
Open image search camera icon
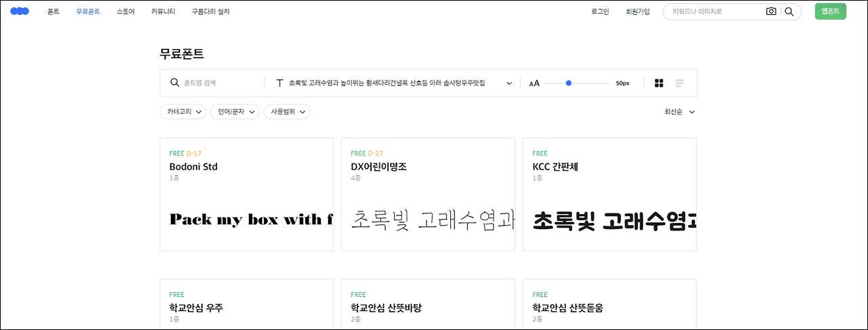(x=771, y=12)
